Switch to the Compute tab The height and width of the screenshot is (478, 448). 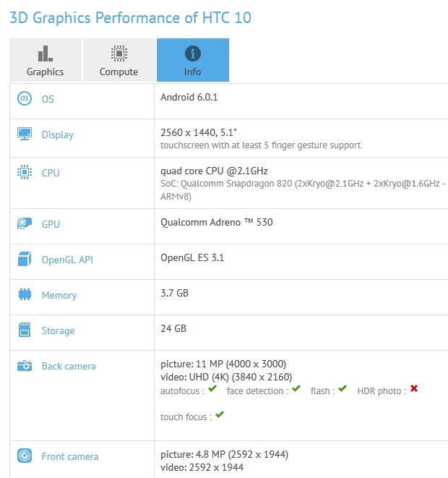119,60
